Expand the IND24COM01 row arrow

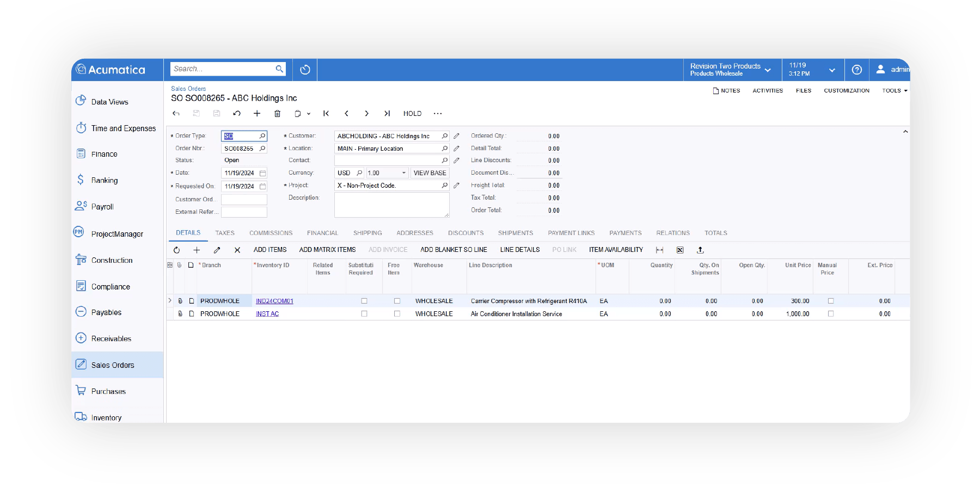point(170,300)
